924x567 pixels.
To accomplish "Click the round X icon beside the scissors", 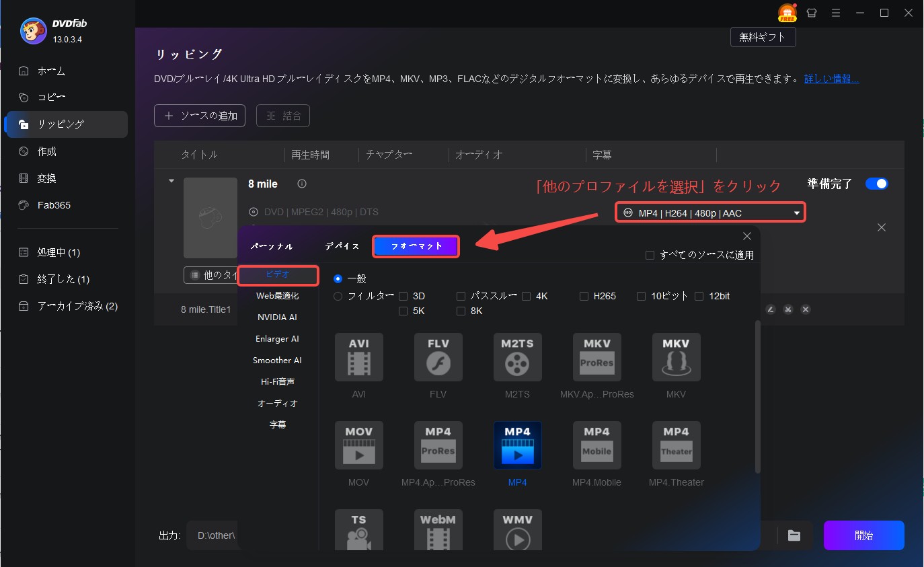I will pos(806,309).
